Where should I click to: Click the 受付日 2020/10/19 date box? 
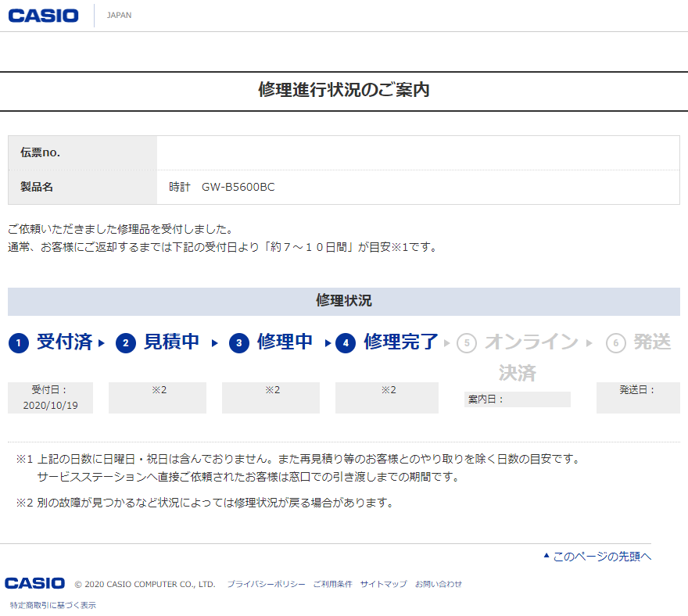(x=50, y=398)
